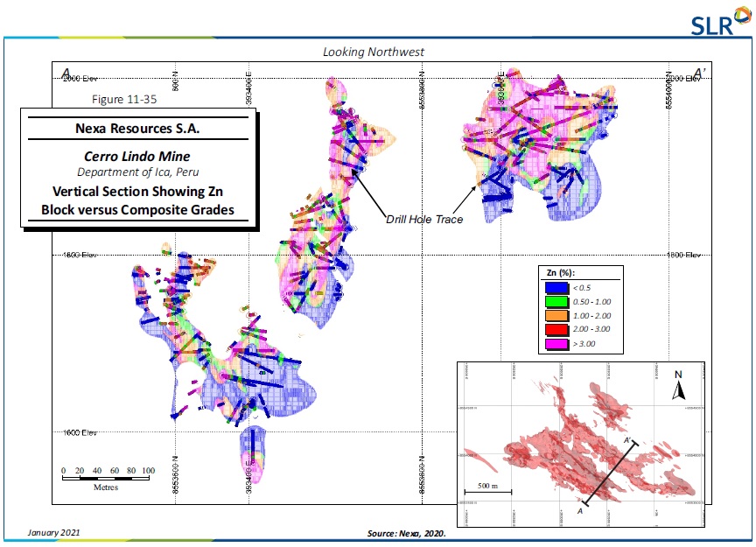Click the '1.00 - 2.00' legend label
Viewport: 756px width, 547px height.
click(591, 316)
